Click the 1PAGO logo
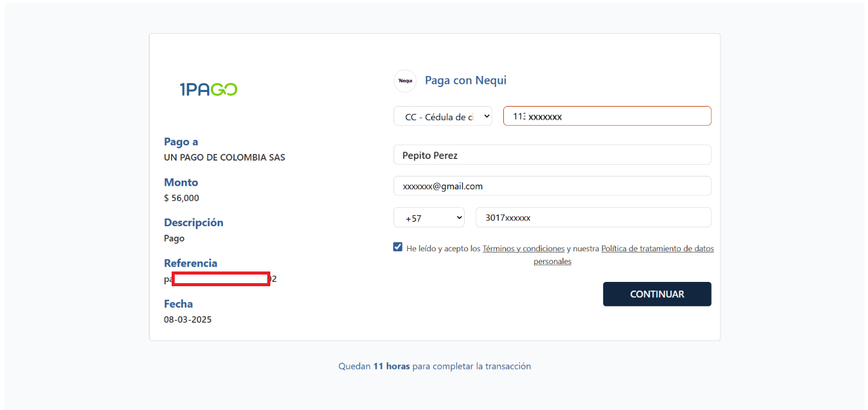 (x=208, y=89)
